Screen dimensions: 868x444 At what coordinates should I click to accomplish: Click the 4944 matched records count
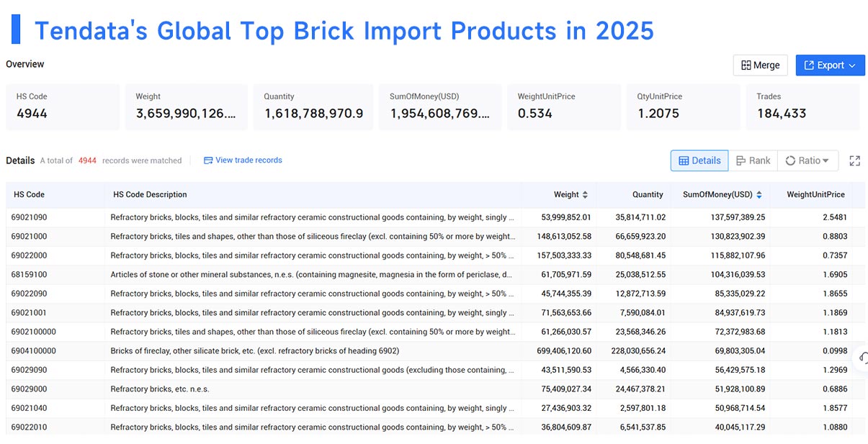tap(87, 160)
